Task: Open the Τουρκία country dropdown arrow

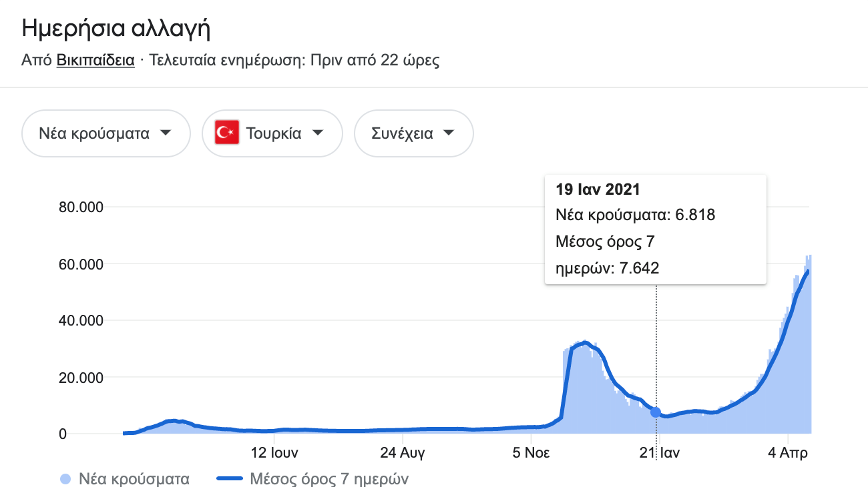Action: tap(318, 133)
